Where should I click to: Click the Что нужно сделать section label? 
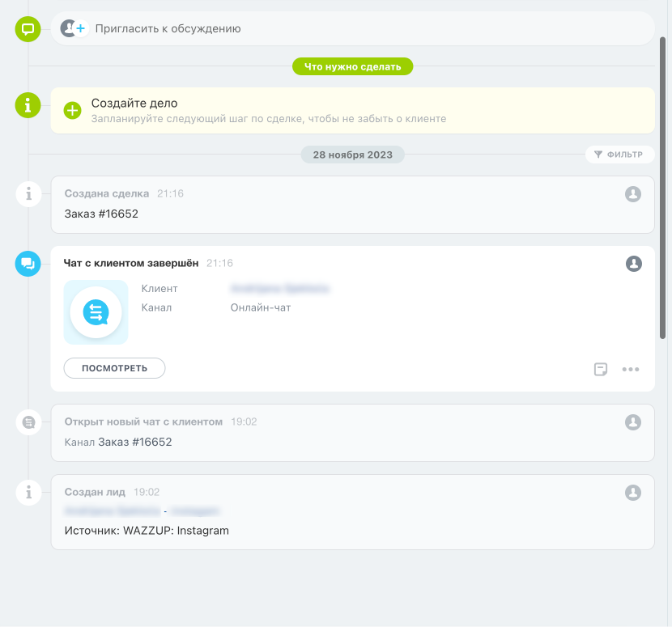(352, 66)
